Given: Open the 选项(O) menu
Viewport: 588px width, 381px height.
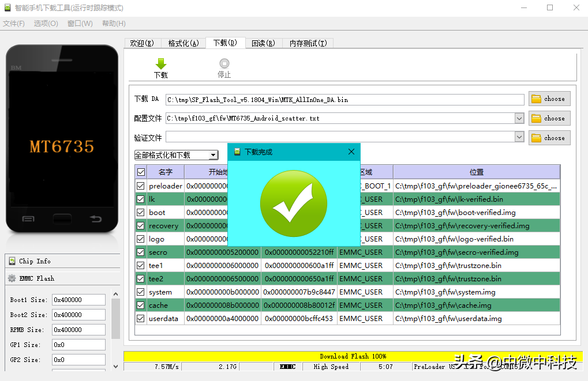Looking at the screenshot, I should (x=45, y=24).
